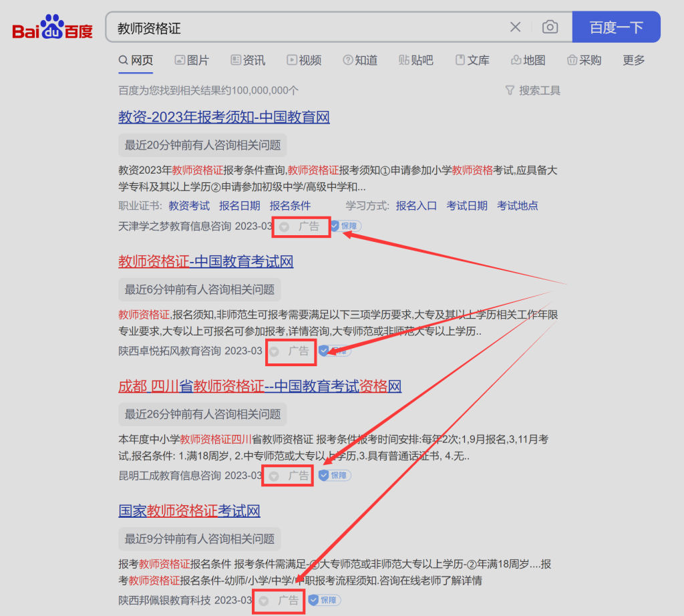Click 最近20分钟前有人咨询相关问题 tag
Viewport: 684px width, 616px height.
coord(202,145)
